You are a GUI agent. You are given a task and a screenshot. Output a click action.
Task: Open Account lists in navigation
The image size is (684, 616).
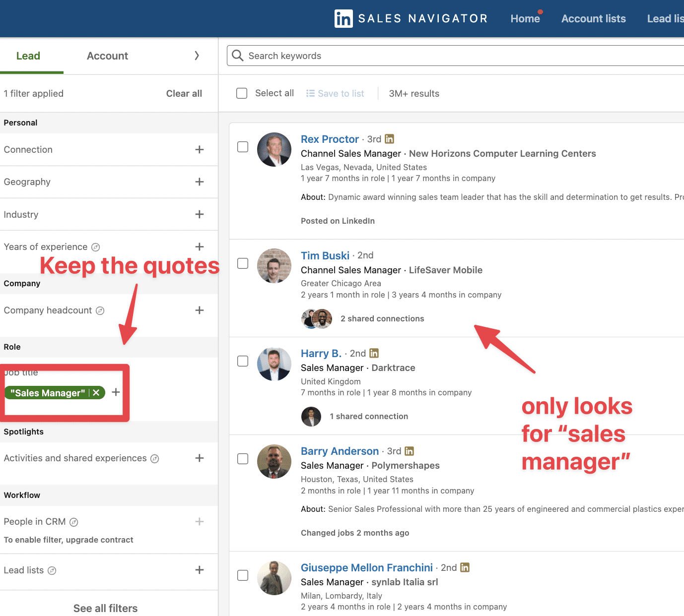tap(594, 18)
